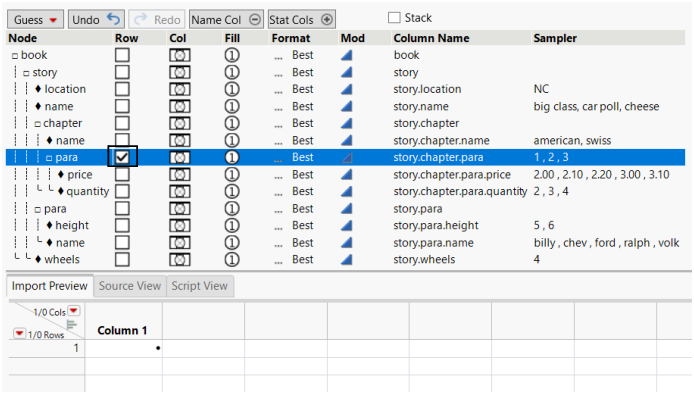The image size is (694, 394).
Task: Click the Format ellipsis in the story.location row
Action: coord(278,92)
